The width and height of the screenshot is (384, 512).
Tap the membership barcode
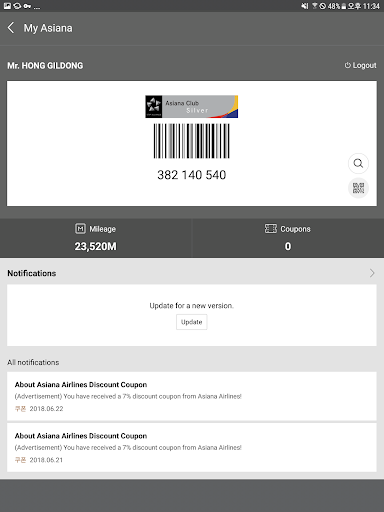pyautogui.click(x=192, y=141)
